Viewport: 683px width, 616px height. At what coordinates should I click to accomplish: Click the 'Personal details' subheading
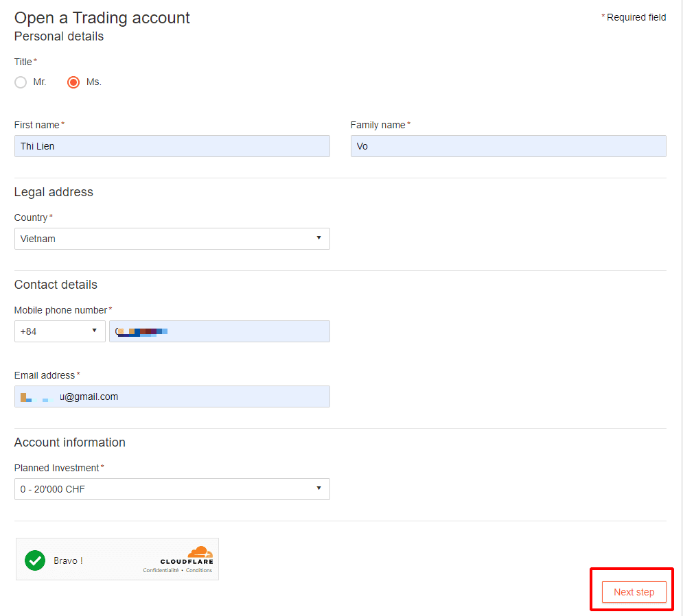point(59,36)
